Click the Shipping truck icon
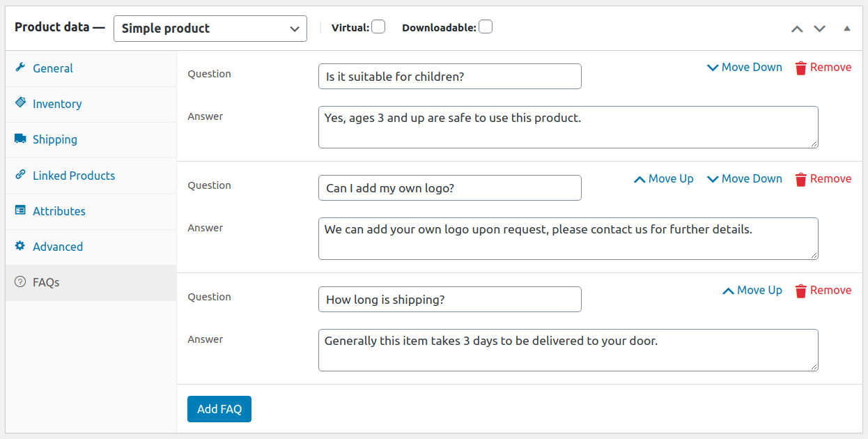Image resolution: width=868 pixels, height=439 pixels. coord(20,139)
